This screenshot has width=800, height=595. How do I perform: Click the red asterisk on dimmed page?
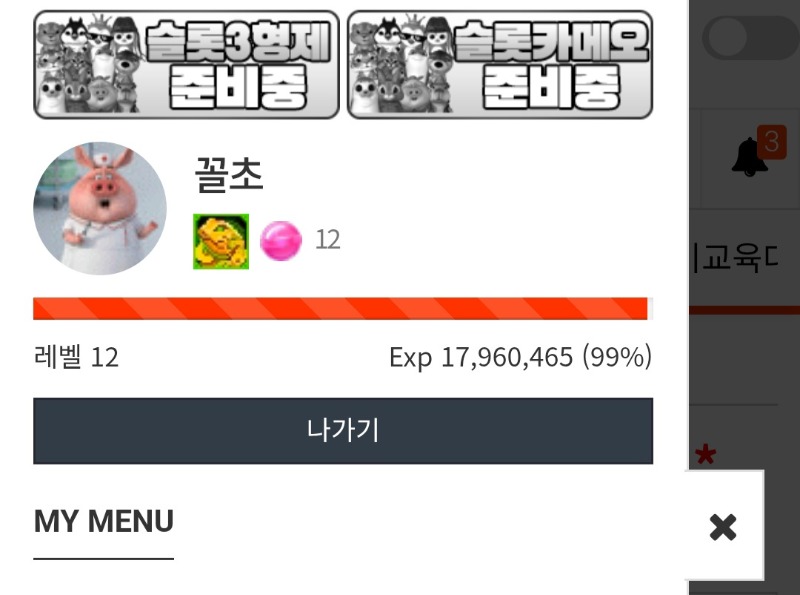pyautogui.click(x=706, y=454)
